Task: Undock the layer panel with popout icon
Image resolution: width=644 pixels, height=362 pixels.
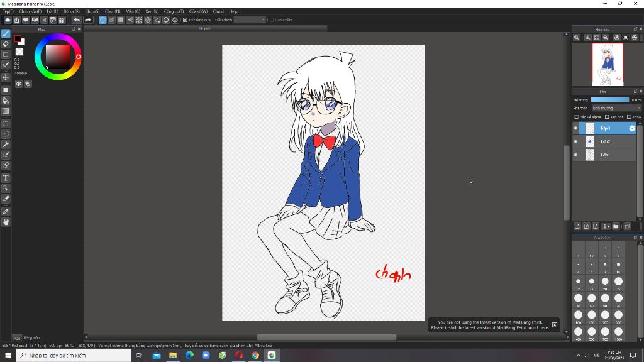Action: (635, 92)
